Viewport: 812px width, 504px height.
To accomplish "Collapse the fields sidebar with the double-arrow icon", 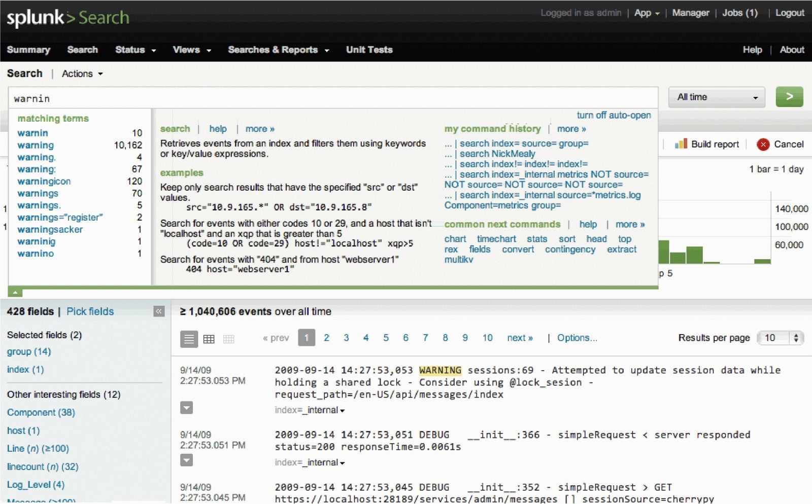I will 159,311.
